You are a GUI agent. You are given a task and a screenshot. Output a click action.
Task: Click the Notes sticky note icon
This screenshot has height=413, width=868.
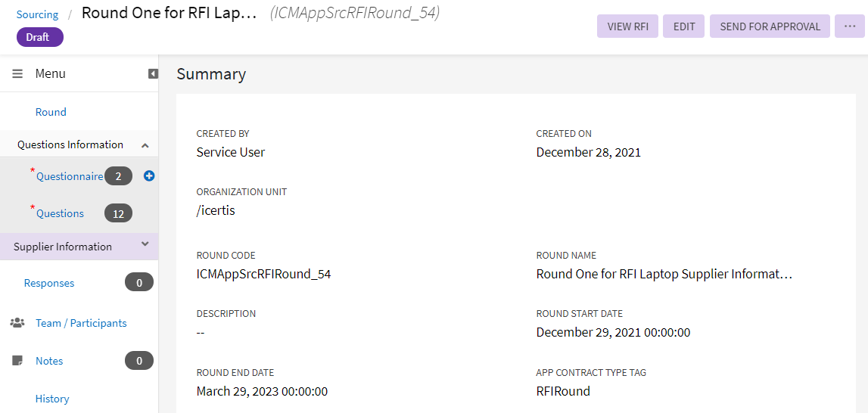click(x=17, y=361)
